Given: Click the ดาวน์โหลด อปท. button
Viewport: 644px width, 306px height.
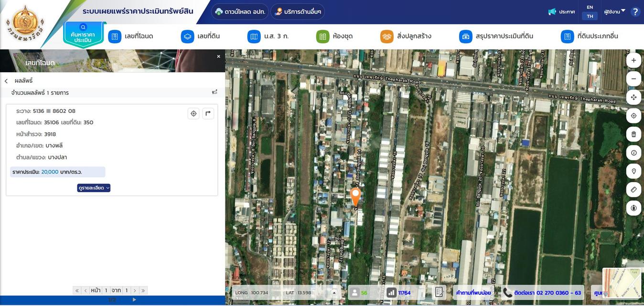Looking at the screenshot, I should [x=240, y=11].
